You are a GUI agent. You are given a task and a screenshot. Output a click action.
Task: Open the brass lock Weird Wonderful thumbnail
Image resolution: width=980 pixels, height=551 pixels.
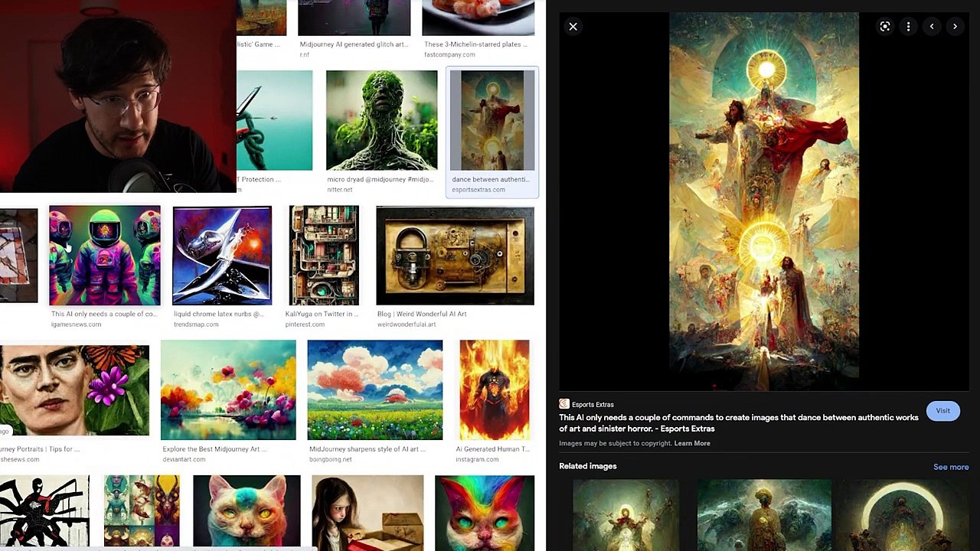(455, 256)
